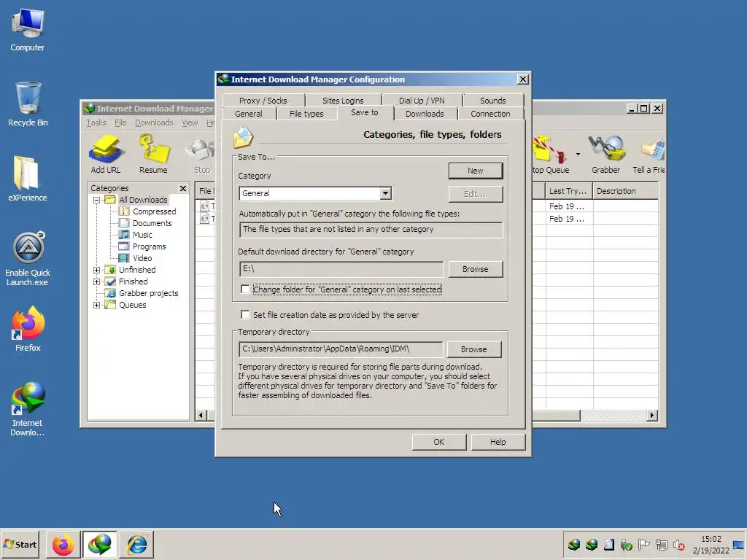Viewport: 747px width, 560px height.
Task: Open the Downloads menu in IDM
Action: (154, 122)
